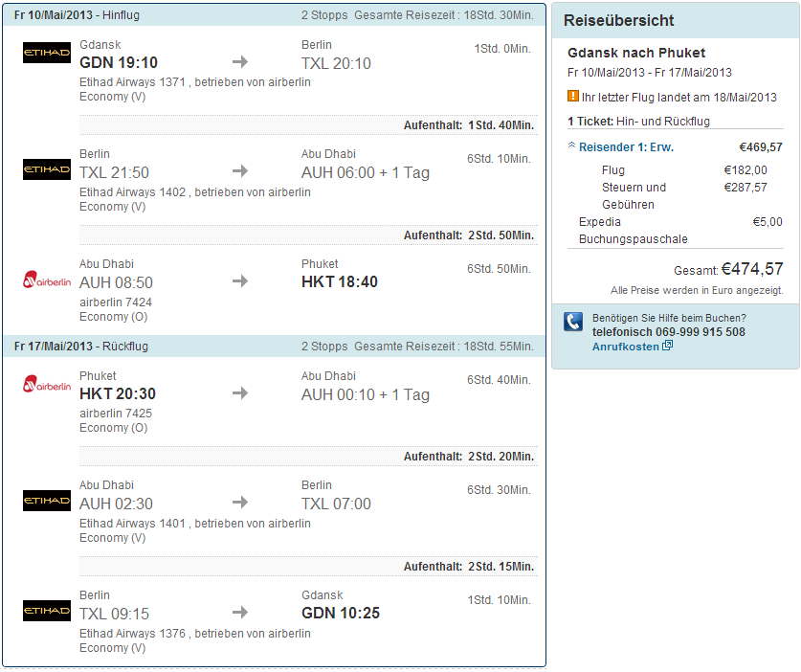Click the phone icon in the help box

pos(573,322)
